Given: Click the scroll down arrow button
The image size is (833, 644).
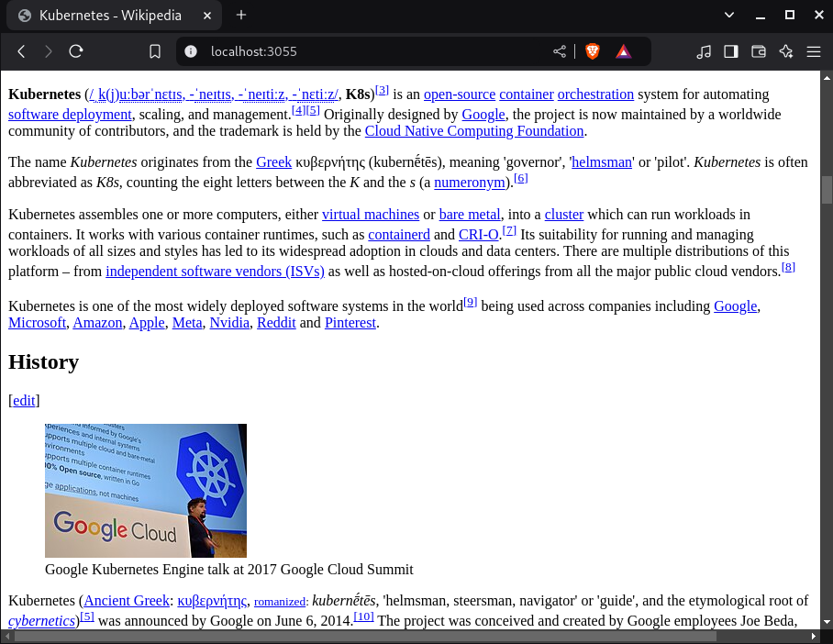Looking at the screenshot, I should pos(827,622).
